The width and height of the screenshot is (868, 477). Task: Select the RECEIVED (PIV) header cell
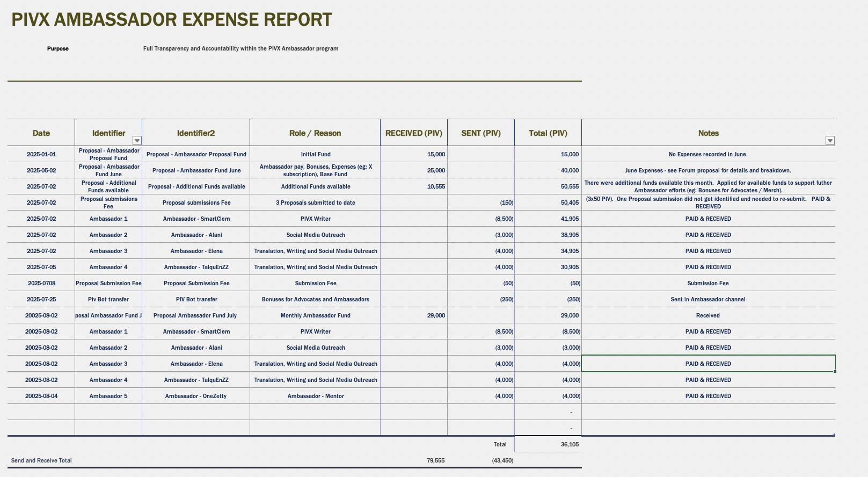coord(414,133)
